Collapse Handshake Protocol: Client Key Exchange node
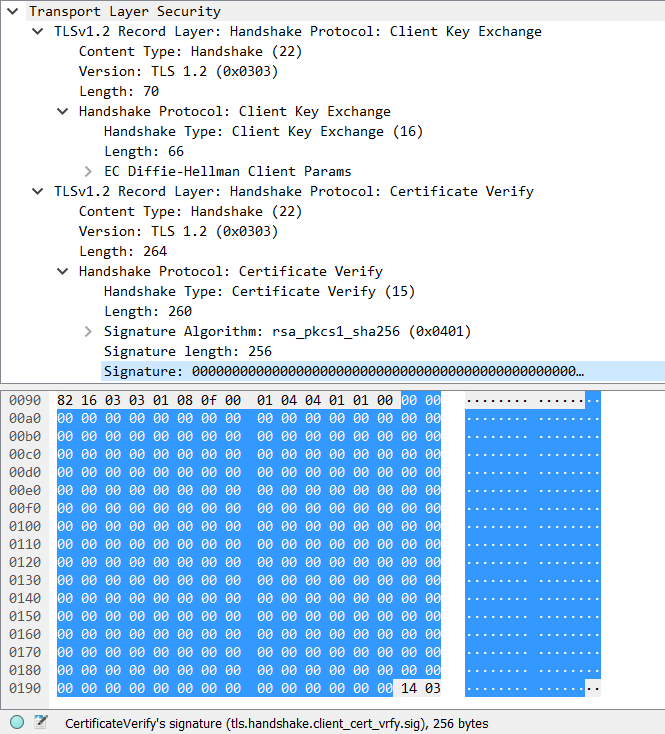This screenshot has height=734, width=665. coord(62,111)
